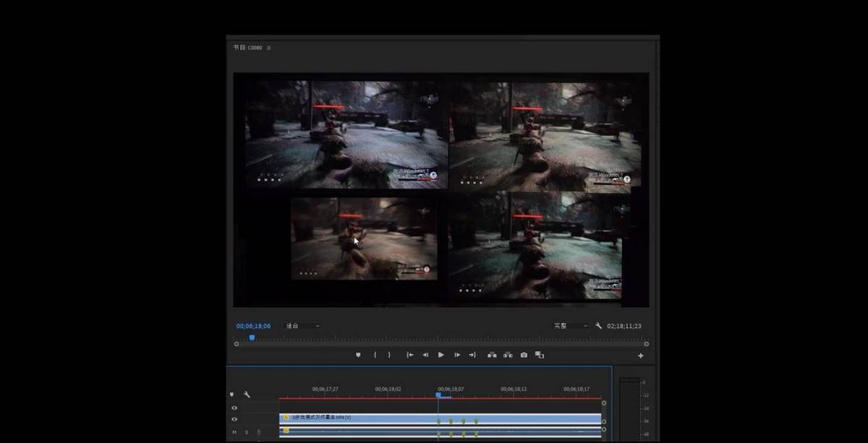Viewport: 868px width, 443px height.
Task: Open the 完整 playback resolution dropdown
Action: click(x=571, y=326)
